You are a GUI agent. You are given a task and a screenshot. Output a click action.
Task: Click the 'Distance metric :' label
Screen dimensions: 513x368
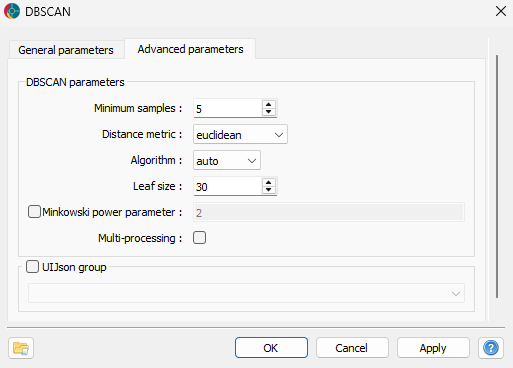(x=142, y=134)
